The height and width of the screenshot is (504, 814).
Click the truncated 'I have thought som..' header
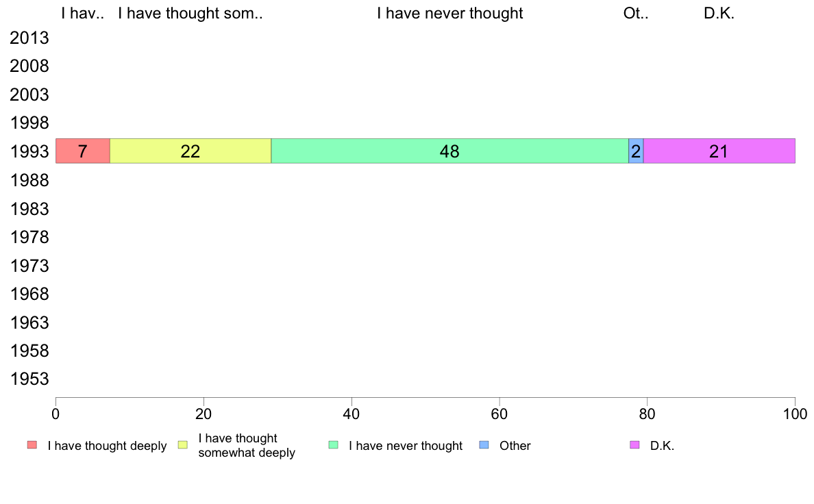(x=190, y=13)
